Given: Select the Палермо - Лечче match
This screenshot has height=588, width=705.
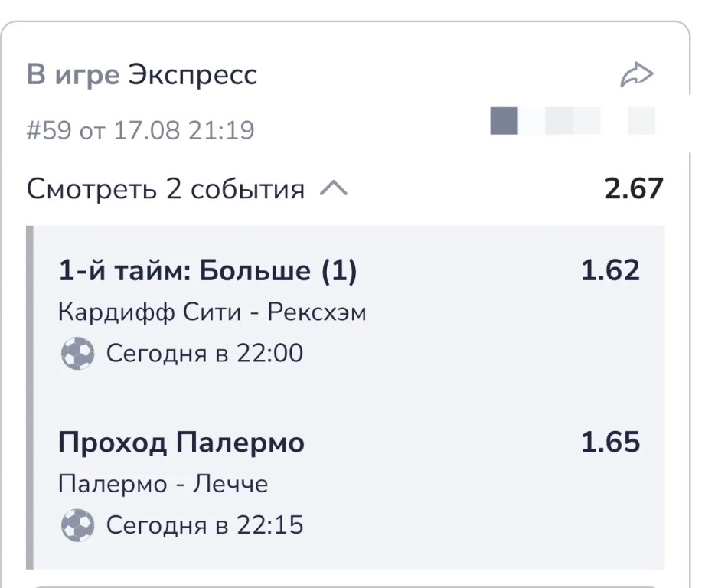Looking at the screenshot, I should [x=163, y=484].
